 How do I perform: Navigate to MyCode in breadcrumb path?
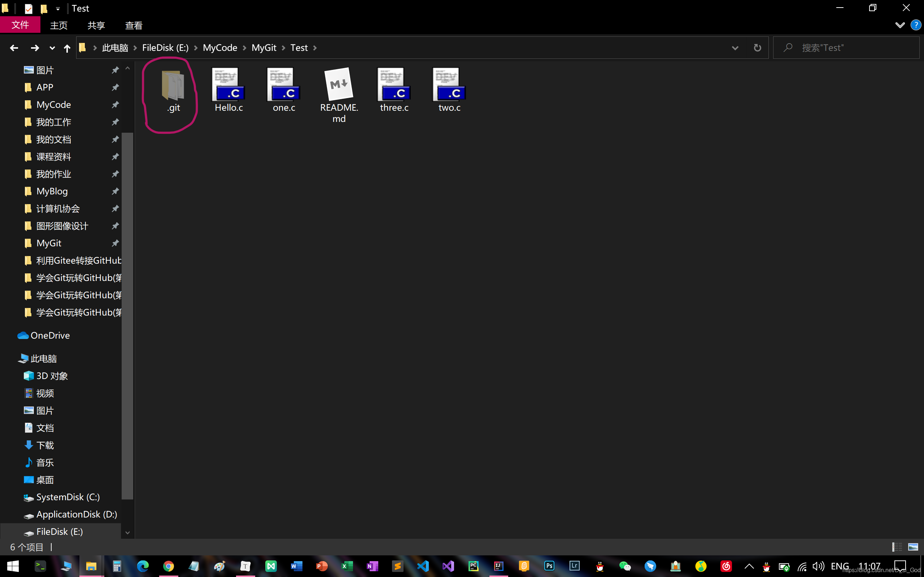[x=220, y=48]
